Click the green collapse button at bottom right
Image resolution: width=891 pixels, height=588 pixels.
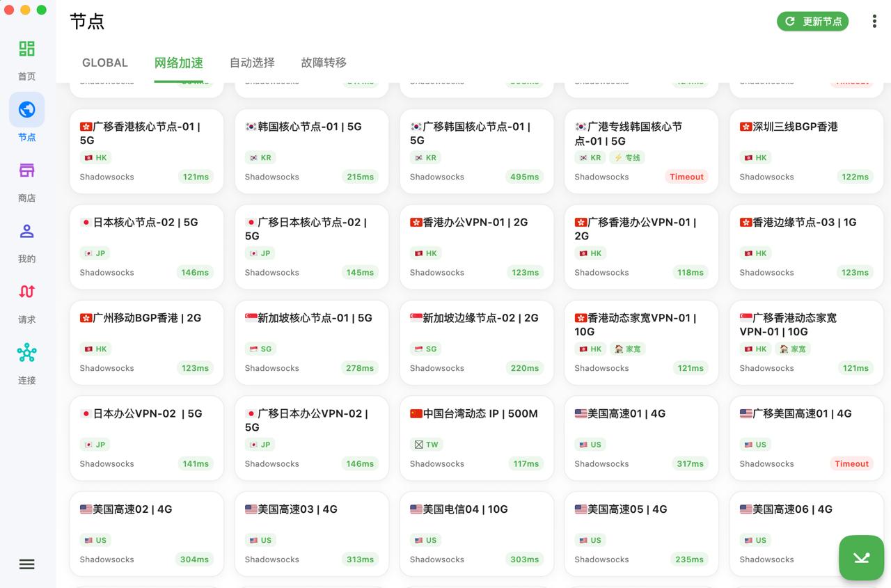pyautogui.click(x=861, y=557)
